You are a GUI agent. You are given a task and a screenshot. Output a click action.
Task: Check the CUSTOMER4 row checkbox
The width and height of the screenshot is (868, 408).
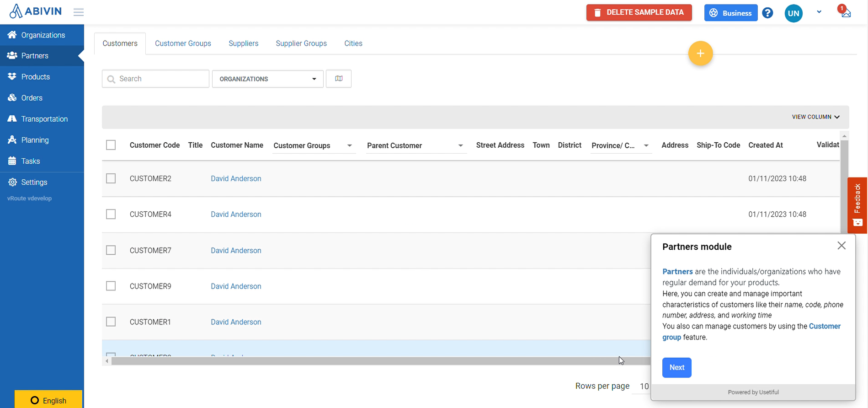pos(111,214)
